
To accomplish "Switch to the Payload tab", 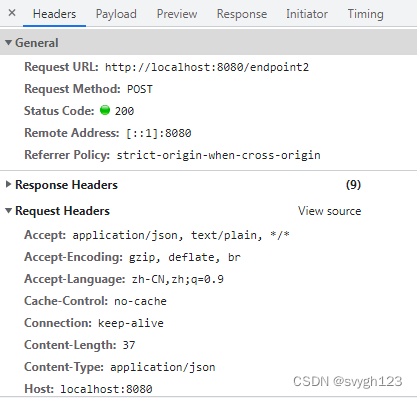I will pos(116,14).
